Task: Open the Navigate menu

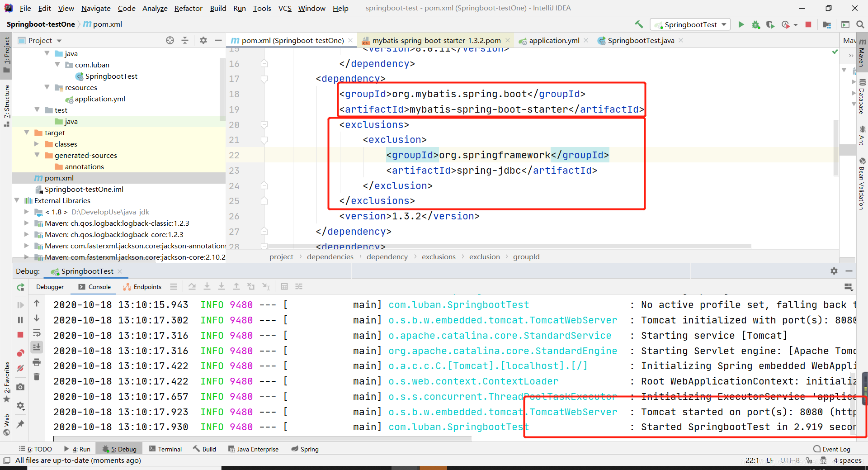Action: point(96,8)
